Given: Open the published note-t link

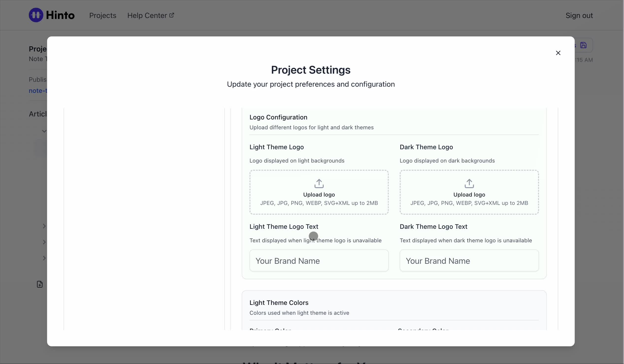Looking at the screenshot, I should pos(38,91).
